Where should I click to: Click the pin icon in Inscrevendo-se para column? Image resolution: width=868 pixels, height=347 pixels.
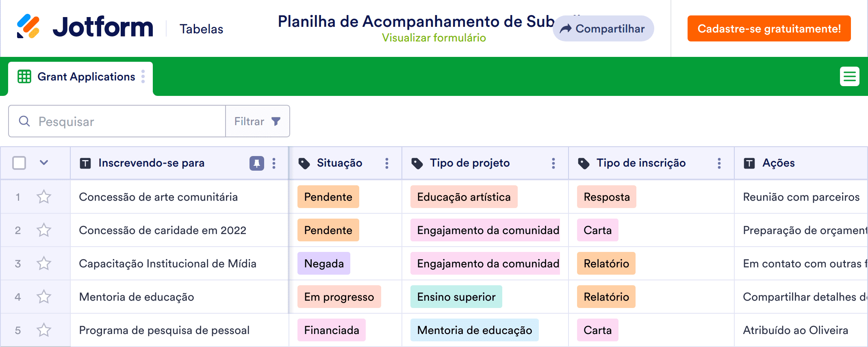(x=256, y=163)
